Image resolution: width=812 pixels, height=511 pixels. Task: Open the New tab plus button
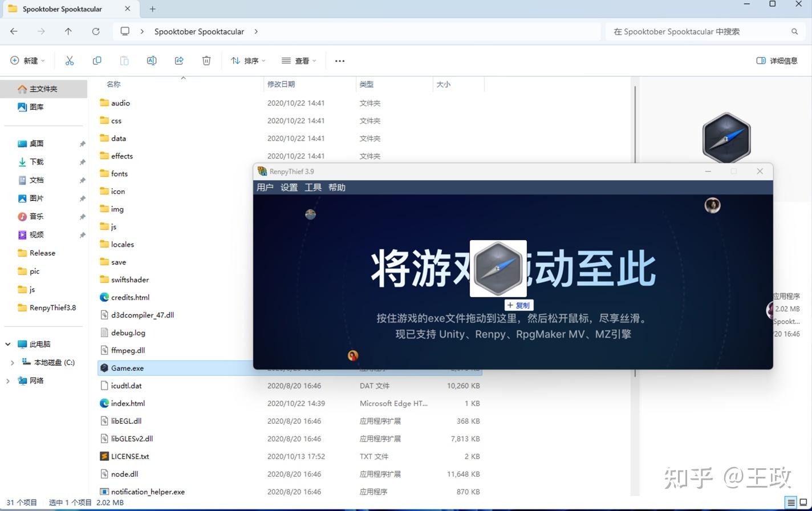(152, 9)
